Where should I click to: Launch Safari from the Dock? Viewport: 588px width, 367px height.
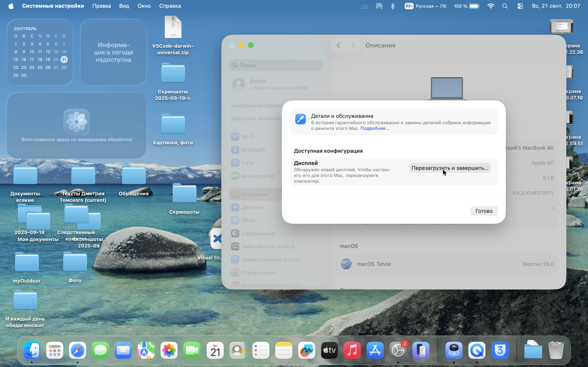coord(78,350)
